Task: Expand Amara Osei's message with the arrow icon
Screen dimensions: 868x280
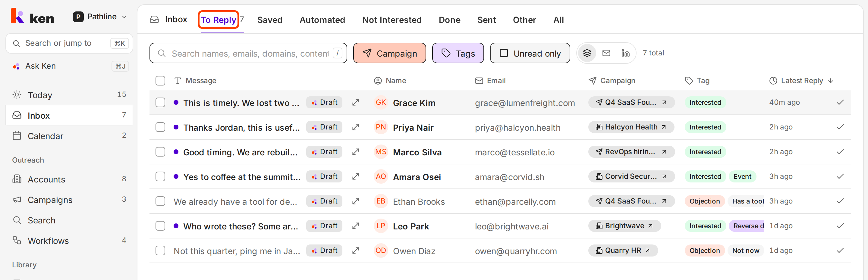Action: pos(355,176)
